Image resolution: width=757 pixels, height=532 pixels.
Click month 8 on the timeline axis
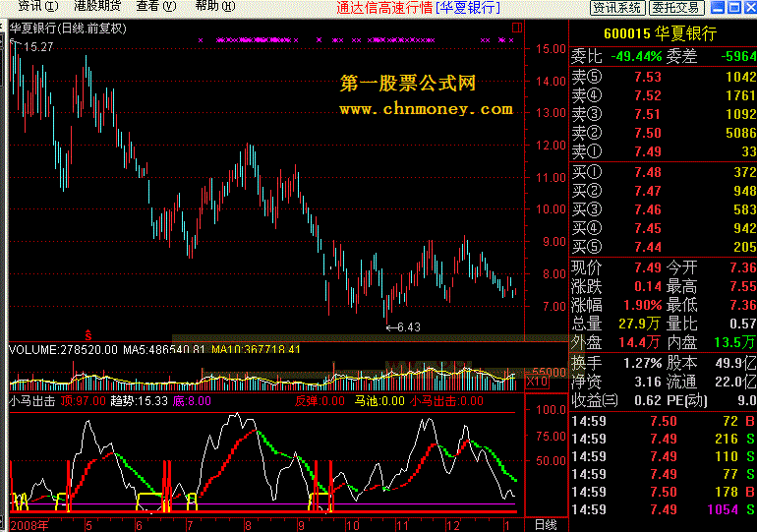click(x=248, y=525)
